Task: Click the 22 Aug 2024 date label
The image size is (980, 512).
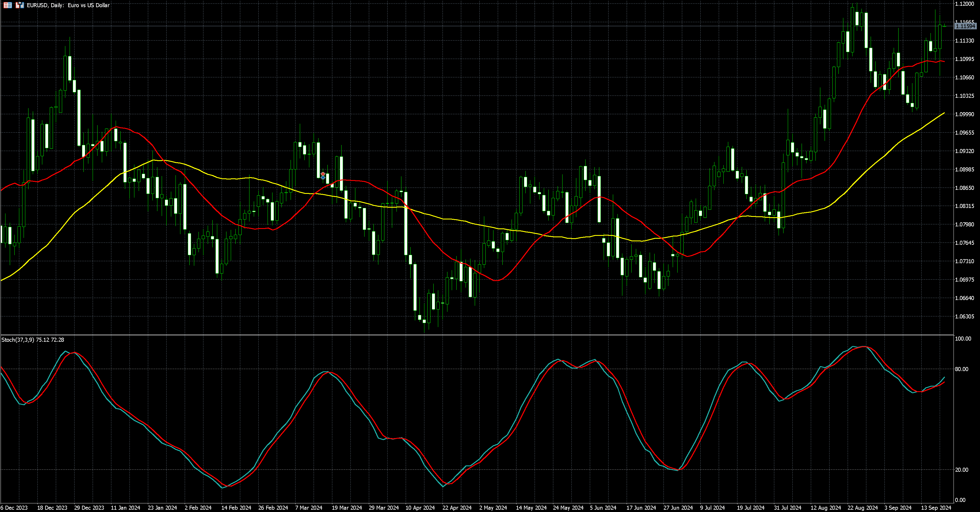Action: [862, 508]
